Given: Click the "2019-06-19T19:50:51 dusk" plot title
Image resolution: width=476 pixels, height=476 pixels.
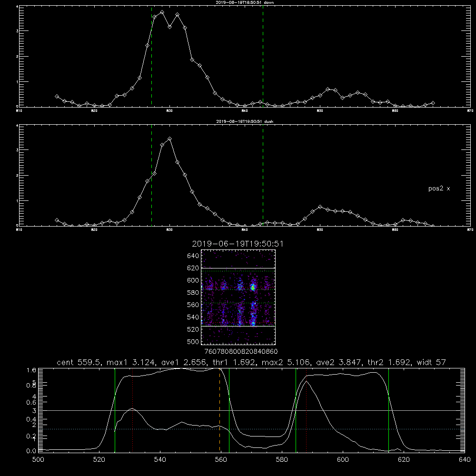Looking at the screenshot, I should click(245, 121).
